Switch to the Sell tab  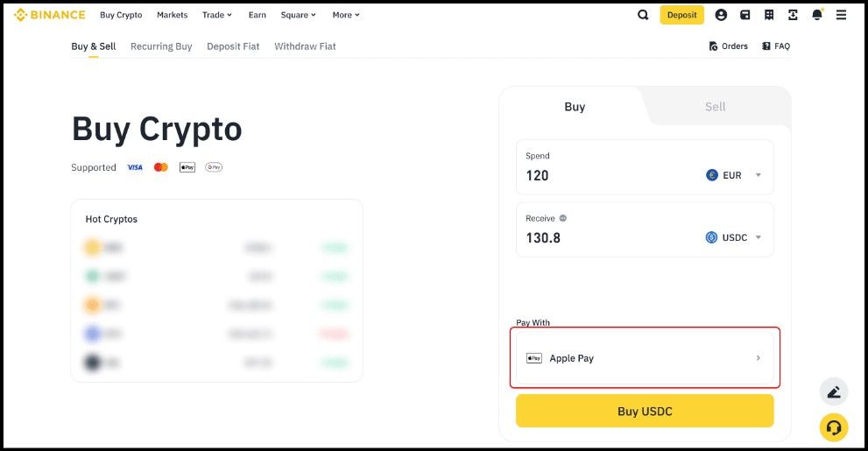715,107
